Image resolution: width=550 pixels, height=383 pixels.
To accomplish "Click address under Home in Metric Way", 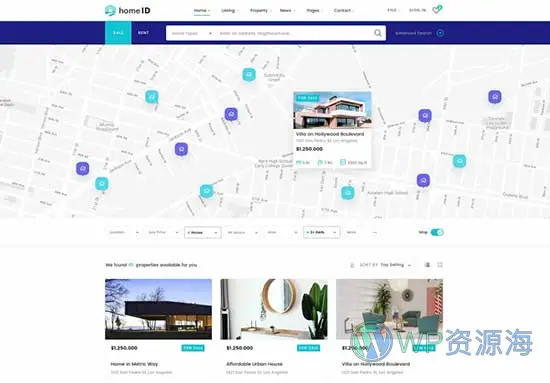I will click(141, 372).
